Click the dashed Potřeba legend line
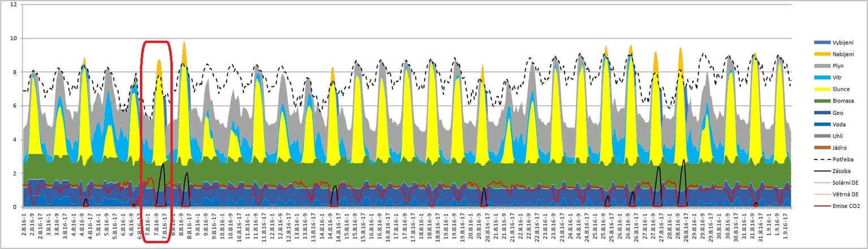Image resolution: width=868 pixels, height=249 pixels. coord(821,159)
